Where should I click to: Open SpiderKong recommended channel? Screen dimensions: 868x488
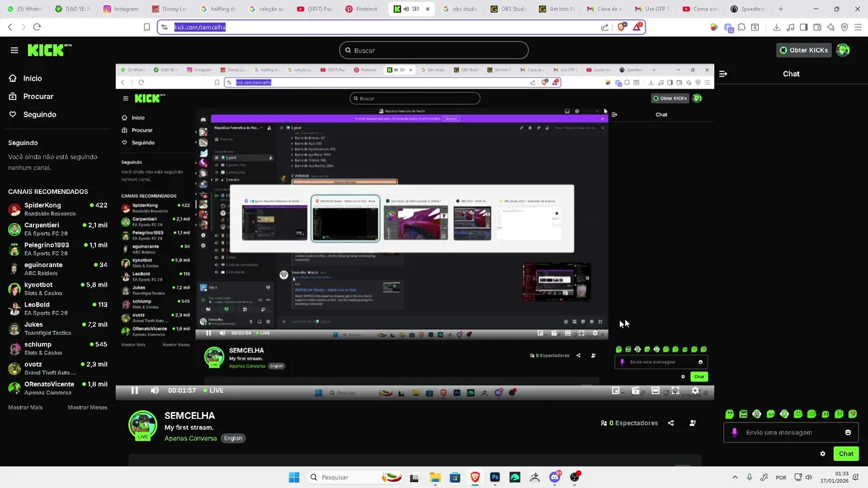coord(58,209)
